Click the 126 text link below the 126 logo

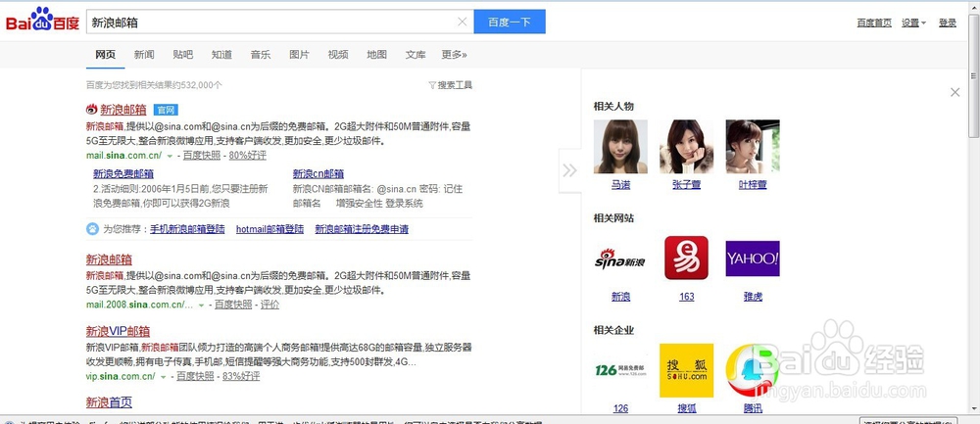[x=620, y=408]
